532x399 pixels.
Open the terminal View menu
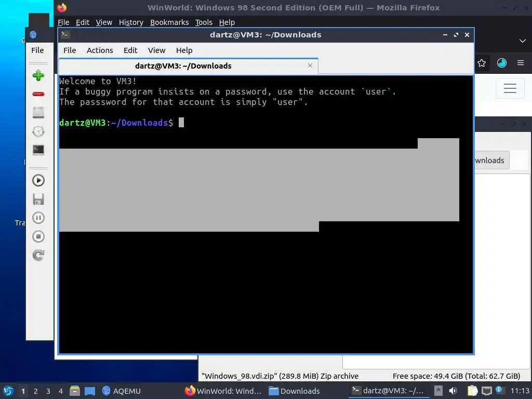click(156, 50)
